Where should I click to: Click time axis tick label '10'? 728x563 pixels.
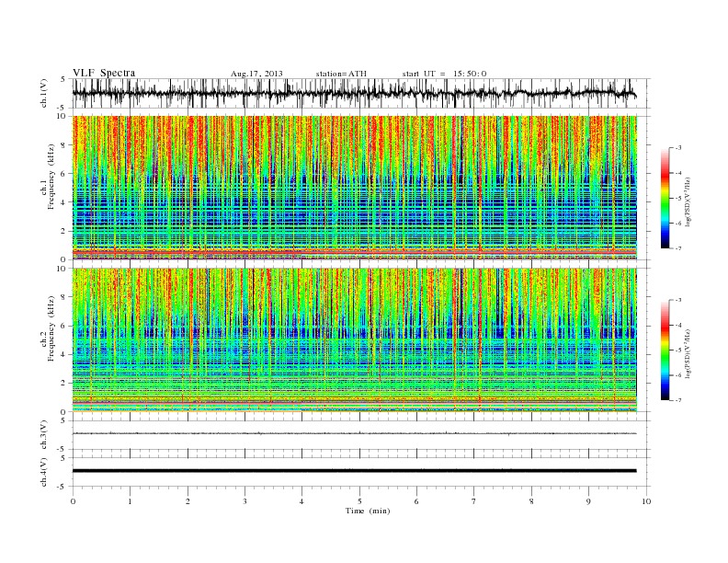pyautogui.click(x=646, y=501)
